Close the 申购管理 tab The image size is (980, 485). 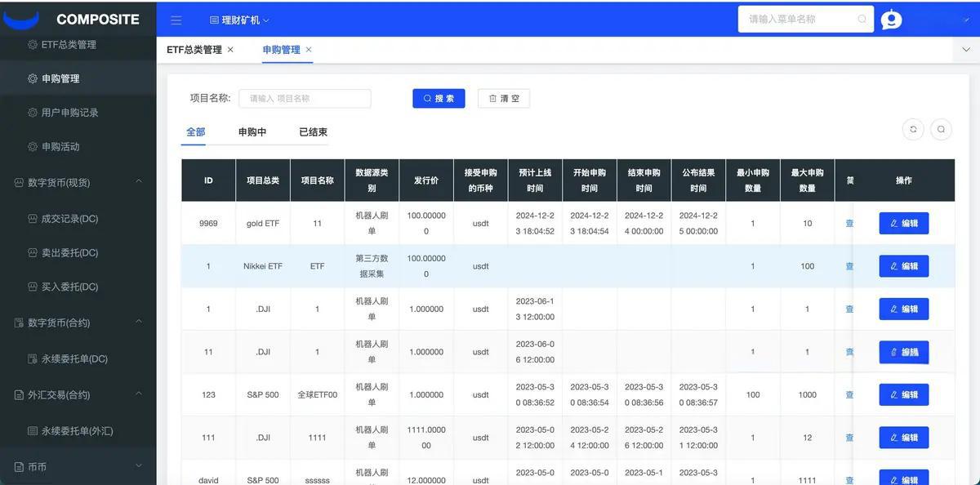coord(309,49)
